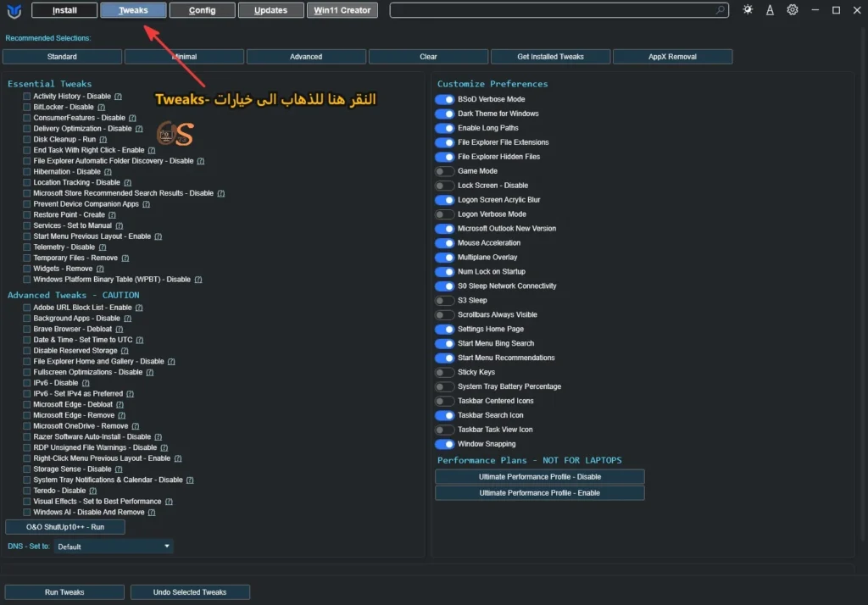
Task: Click Ultimate Performance Profile - Disable
Action: (540, 477)
